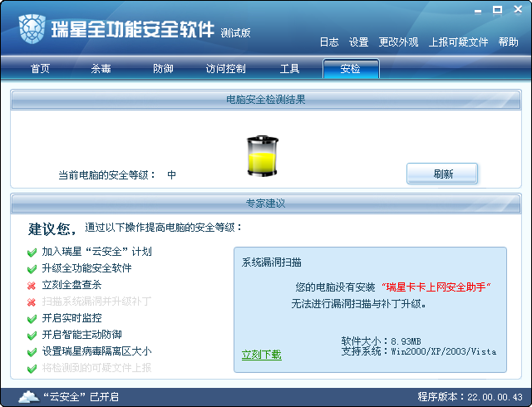
Task: Select the 安检 tab
Action: 351,68
